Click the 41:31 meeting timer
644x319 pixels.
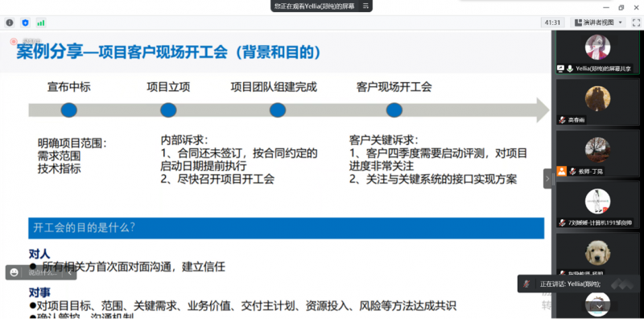tap(552, 23)
